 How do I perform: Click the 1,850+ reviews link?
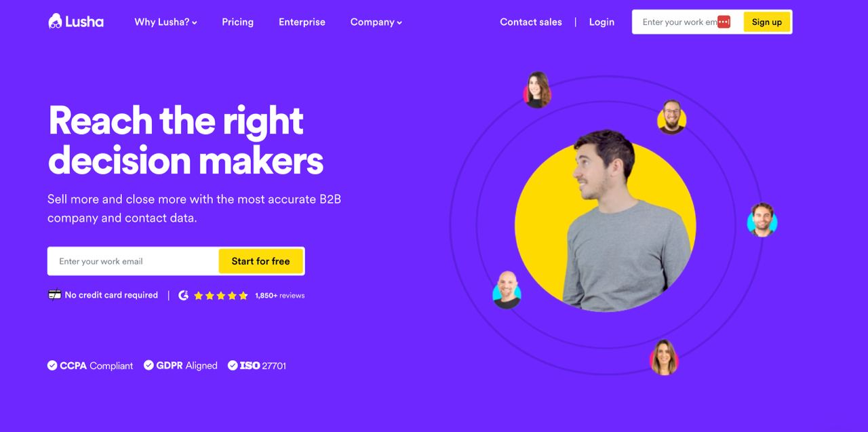click(x=280, y=296)
